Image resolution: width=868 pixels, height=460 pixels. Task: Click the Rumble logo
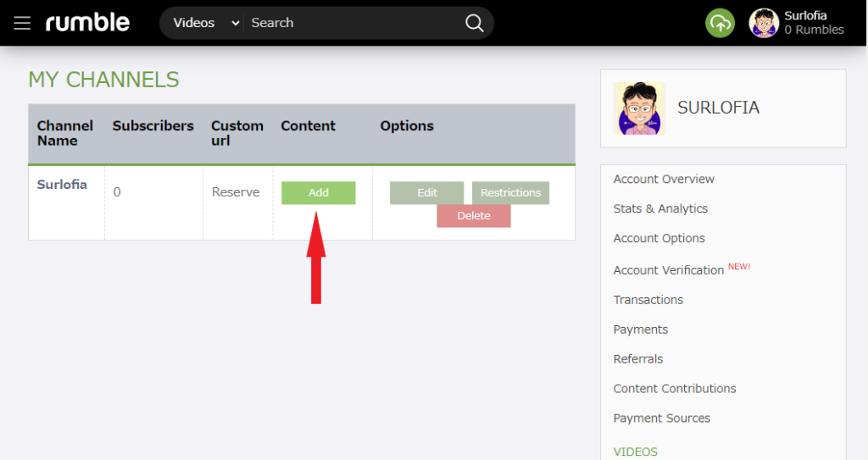[87, 23]
